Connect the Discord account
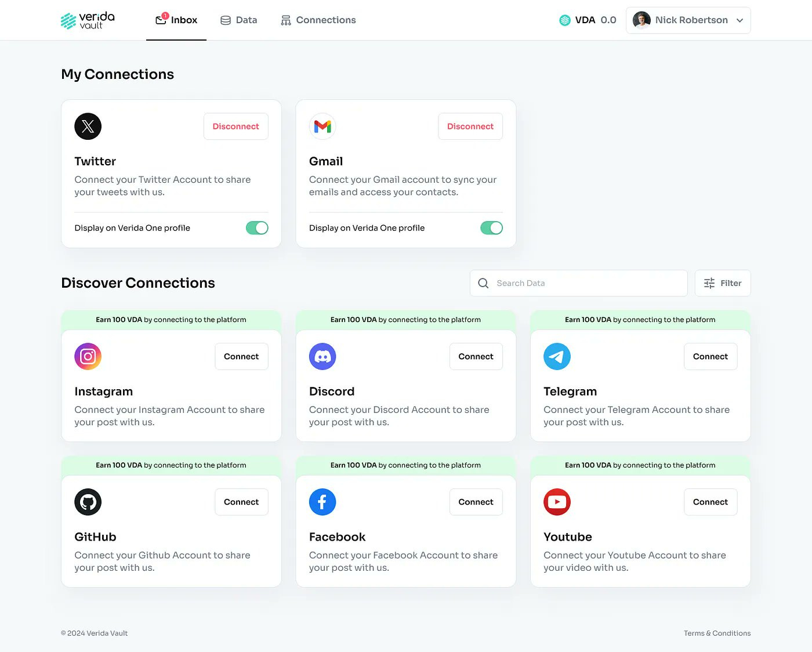The image size is (812, 652). click(x=476, y=357)
